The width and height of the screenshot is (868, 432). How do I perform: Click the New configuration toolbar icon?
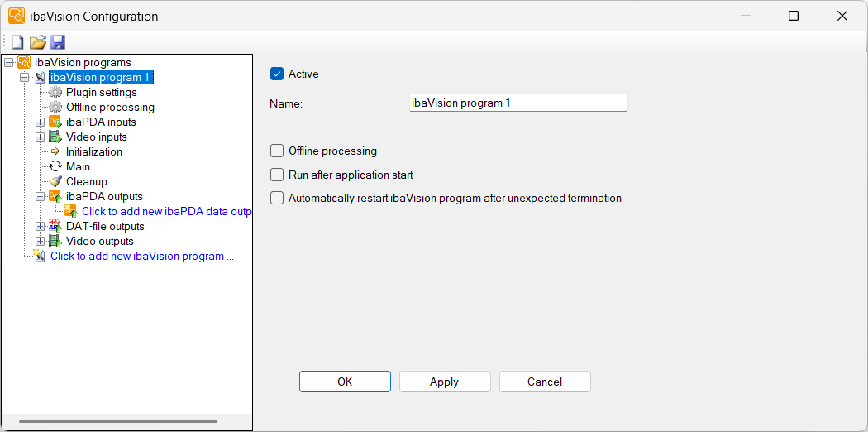point(18,42)
